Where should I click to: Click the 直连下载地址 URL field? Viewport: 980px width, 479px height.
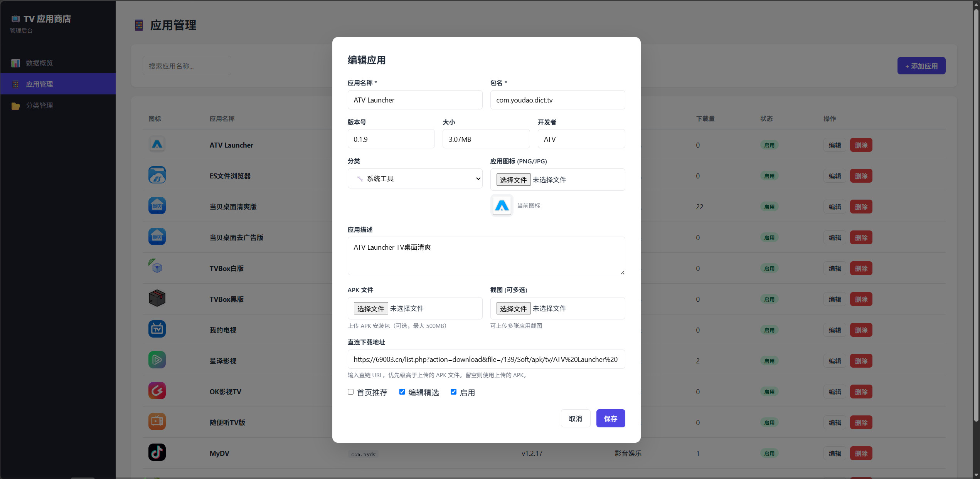click(x=486, y=359)
